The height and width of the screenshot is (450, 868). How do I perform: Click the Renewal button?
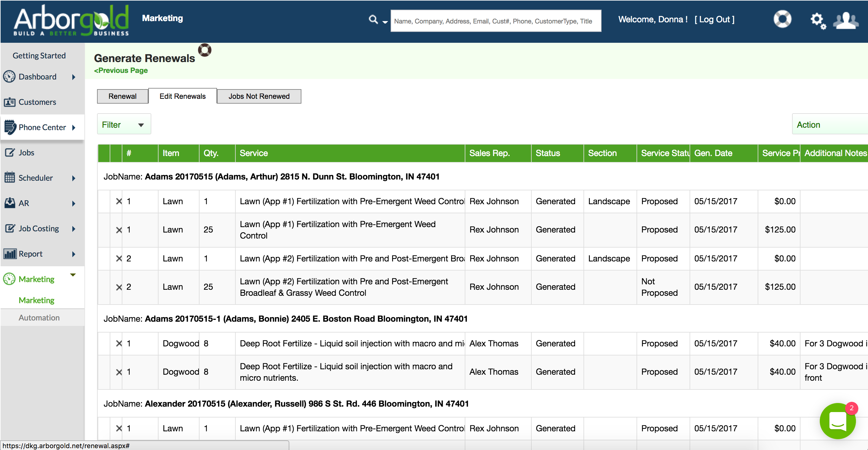[122, 96]
